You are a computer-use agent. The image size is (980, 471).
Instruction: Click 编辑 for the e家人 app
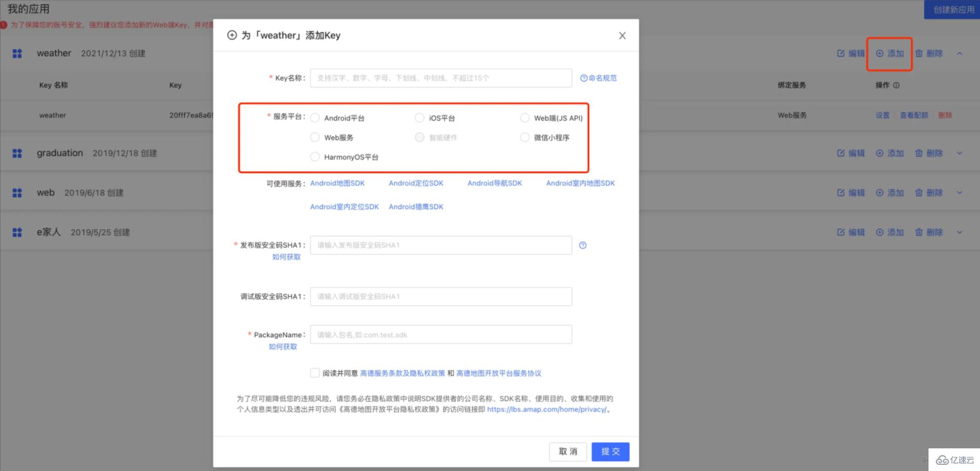click(851, 232)
